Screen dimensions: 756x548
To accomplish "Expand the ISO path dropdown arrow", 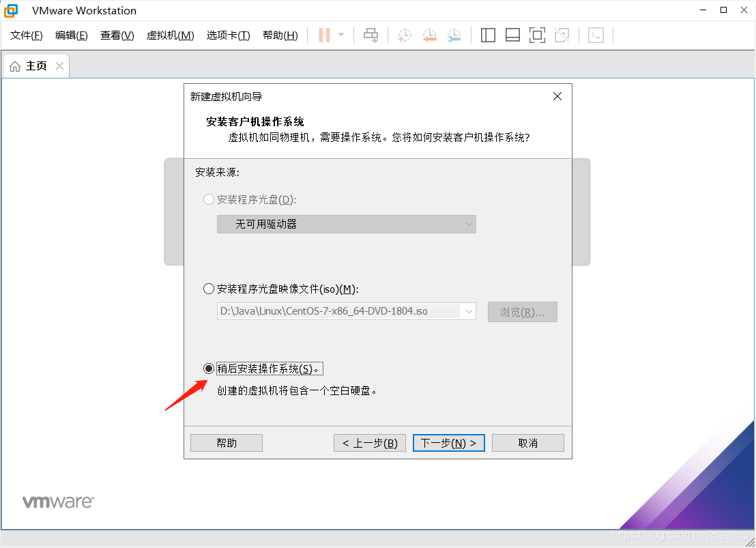I will pos(469,312).
